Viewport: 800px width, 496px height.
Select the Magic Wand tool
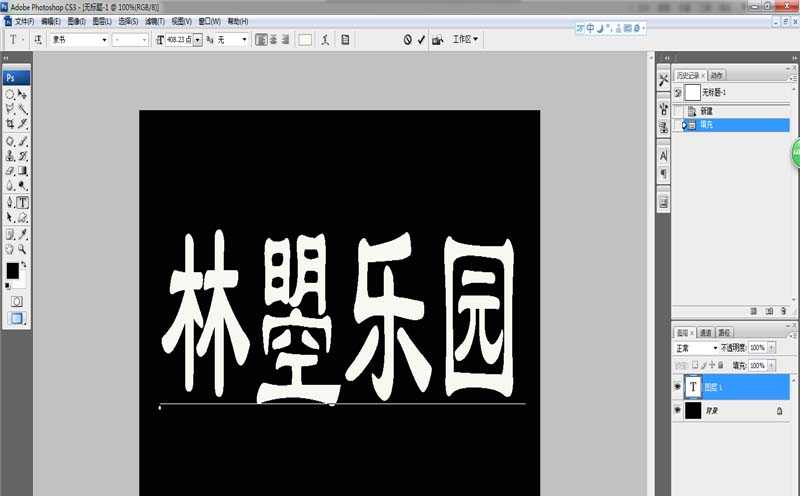pos(22,109)
